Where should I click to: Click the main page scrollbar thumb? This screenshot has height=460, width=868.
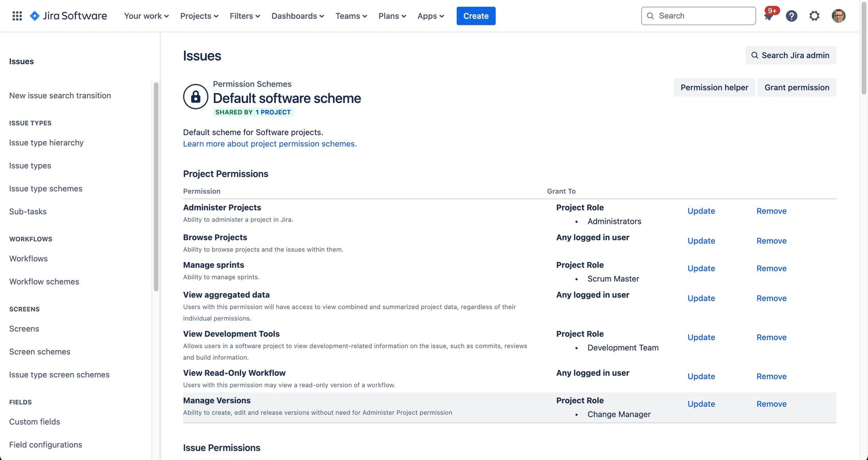[864, 49]
